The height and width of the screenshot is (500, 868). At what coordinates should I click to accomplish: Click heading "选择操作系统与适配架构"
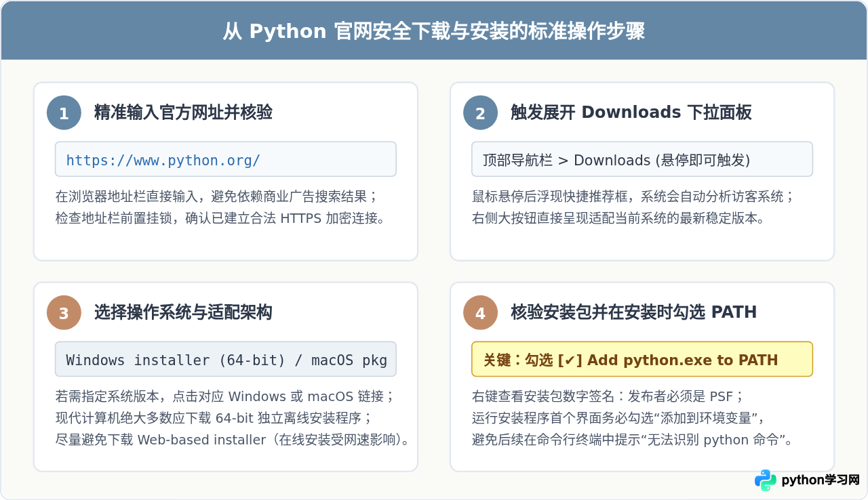pyautogui.click(x=183, y=312)
